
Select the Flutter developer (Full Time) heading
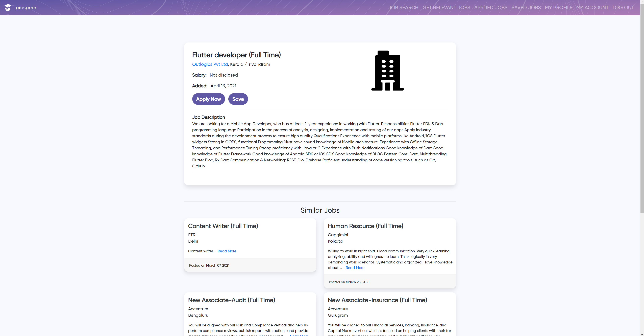point(236,55)
